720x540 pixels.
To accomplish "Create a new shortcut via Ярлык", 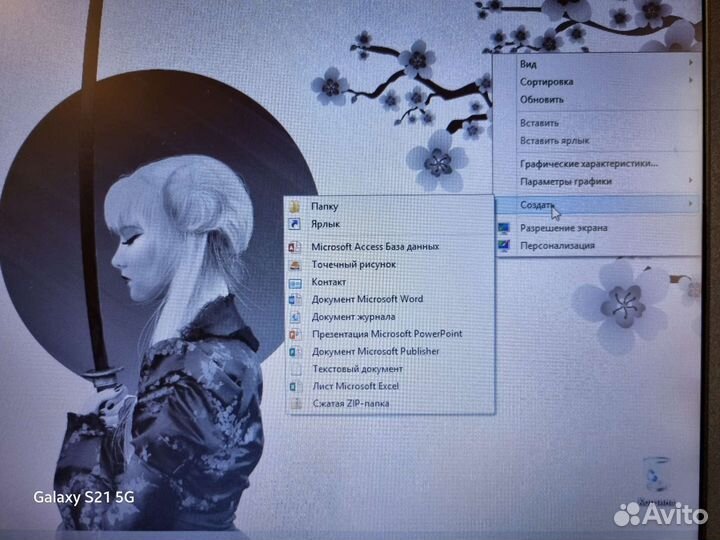I will click(389, 225).
